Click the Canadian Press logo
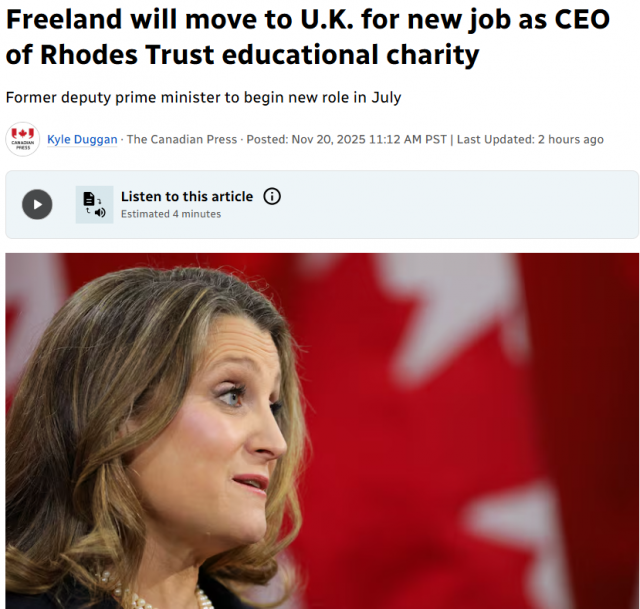 (x=22, y=139)
